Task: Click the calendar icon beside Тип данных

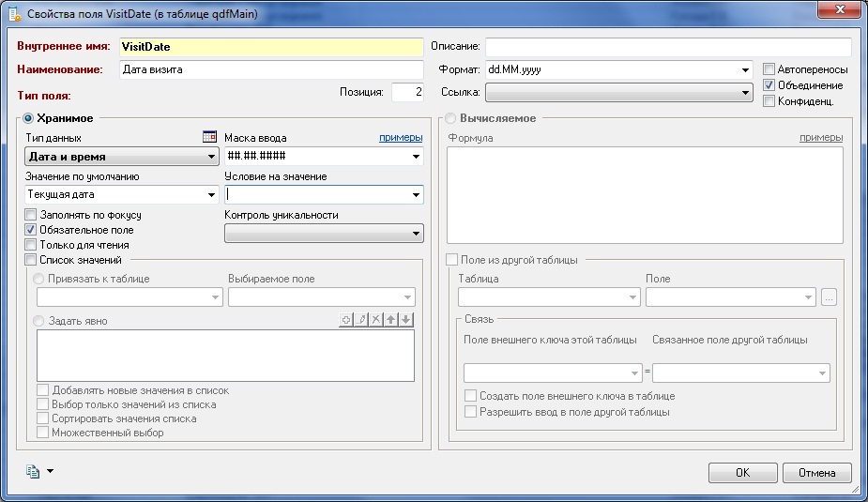Action: (210, 137)
